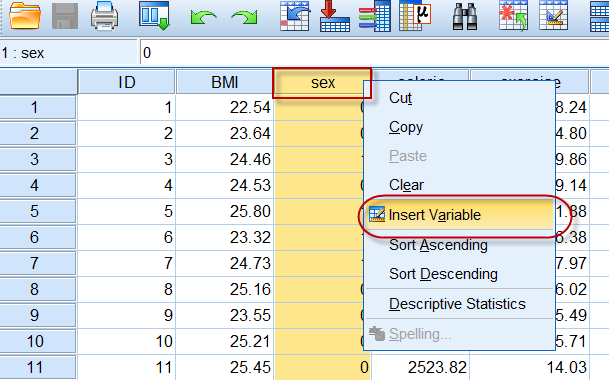609x380 pixels.
Task: Run descriptive statistics toolbar mu icon
Action: click(x=415, y=16)
